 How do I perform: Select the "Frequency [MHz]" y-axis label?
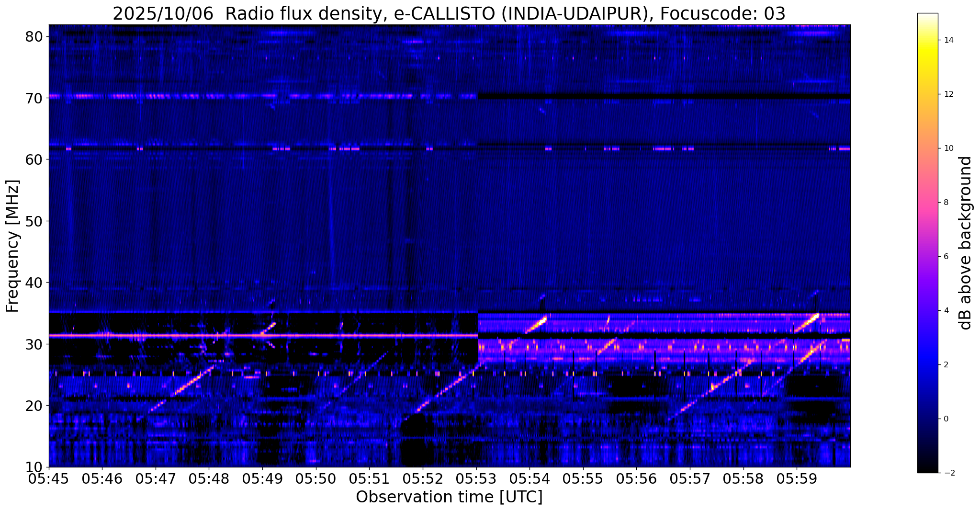pyautogui.click(x=12, y=246)
